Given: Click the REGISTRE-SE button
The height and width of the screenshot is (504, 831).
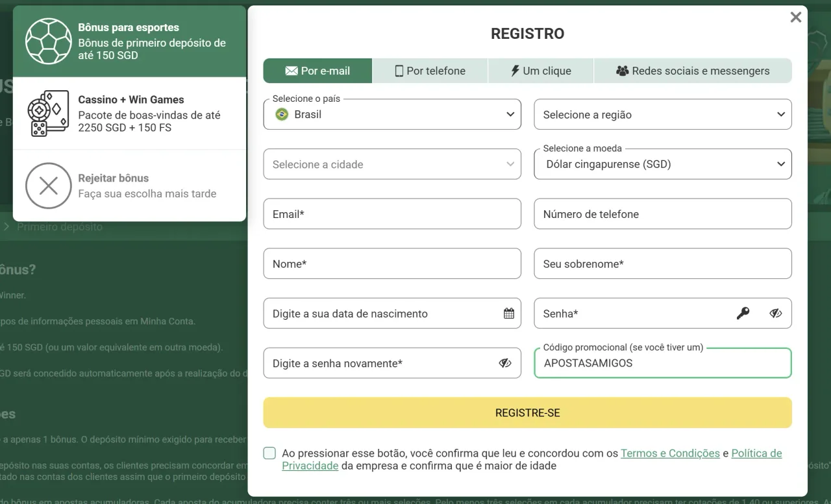Looking at the screenshot, I should point(527,413).
